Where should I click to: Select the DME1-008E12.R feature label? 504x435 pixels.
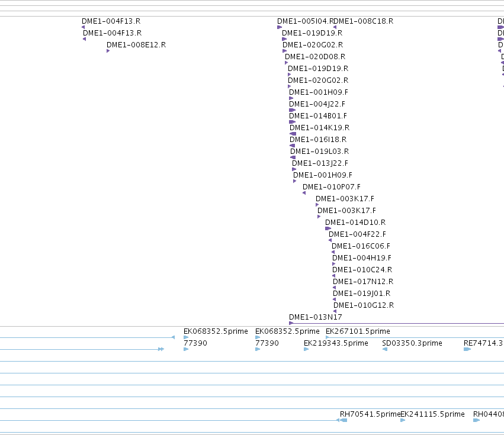click(136, 45)
